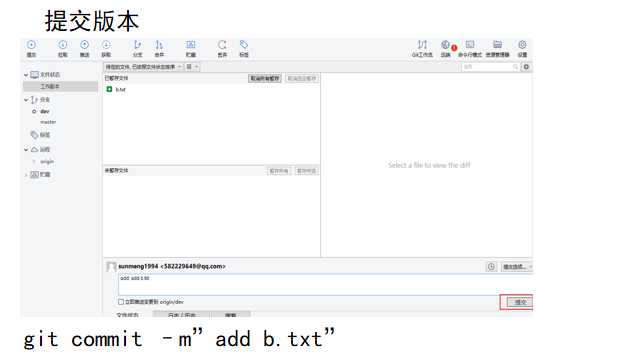
Task: Click the green plus icon beside b.txt
Action: [x=109, y=89]
